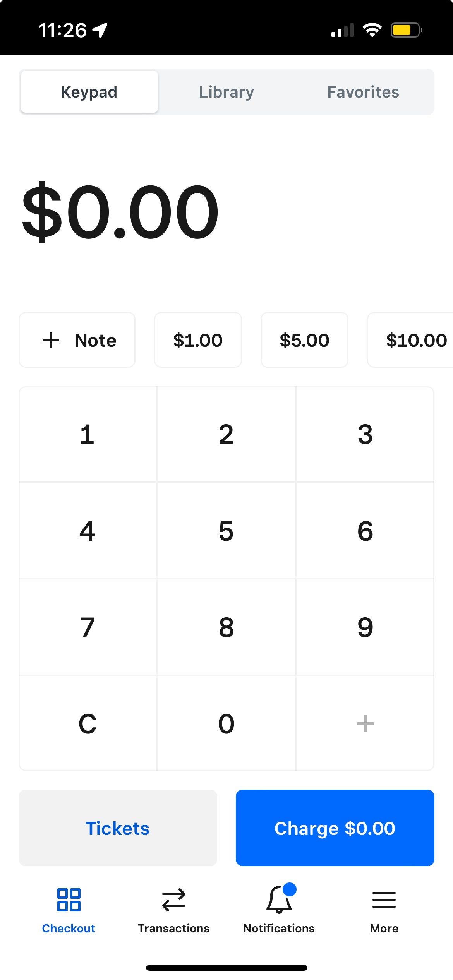Tap the $0.00 amount display
The height and width of the screenshot is (980, 453).
[120, 211]
